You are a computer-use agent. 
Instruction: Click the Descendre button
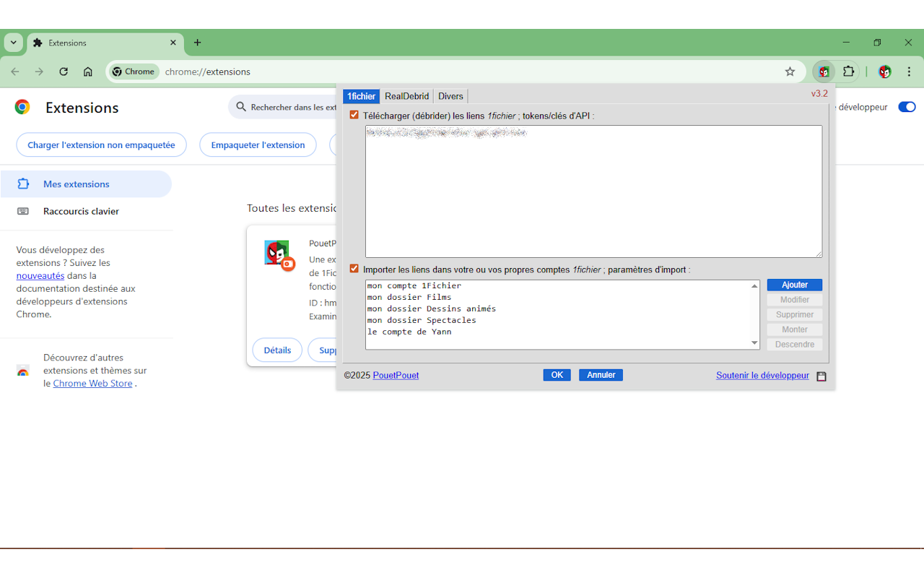(795, 345)
